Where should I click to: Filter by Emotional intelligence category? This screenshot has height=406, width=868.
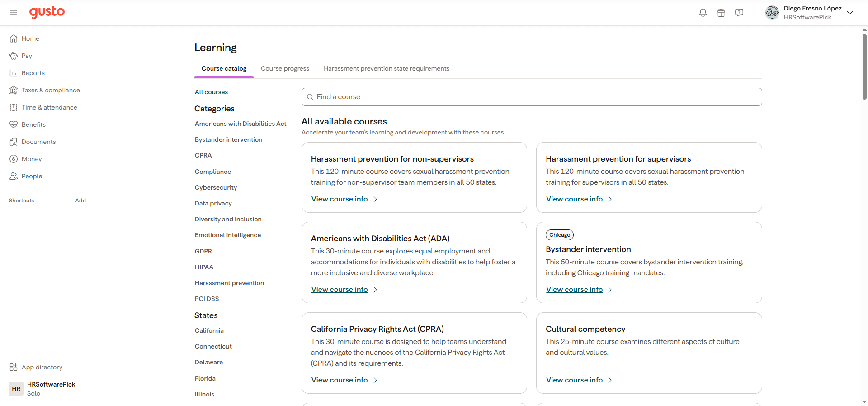pos(227,235)
